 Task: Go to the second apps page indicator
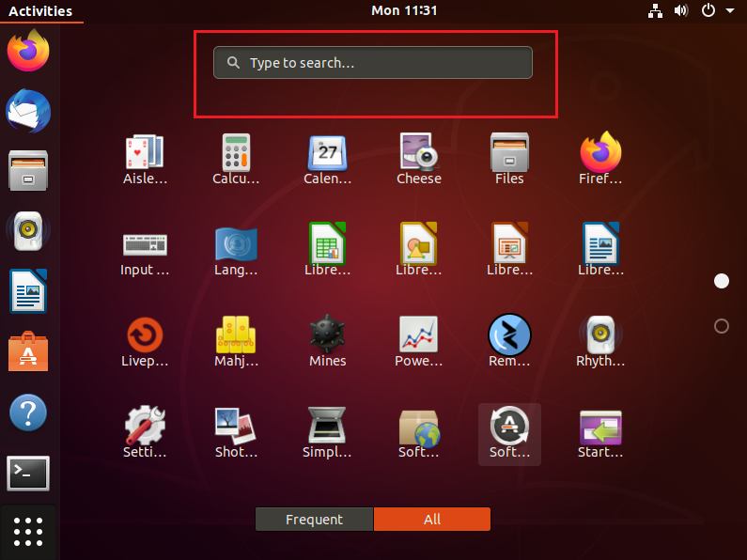pyautogui.click(x=722, y=326)
